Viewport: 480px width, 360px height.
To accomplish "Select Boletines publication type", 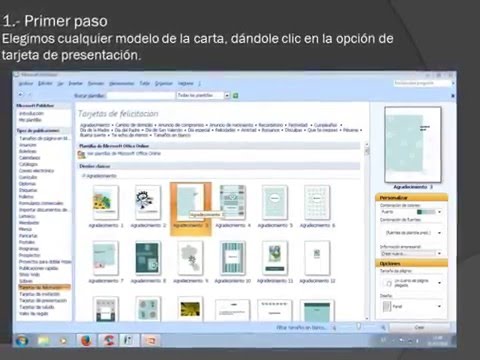I will [x=28, y=151].
